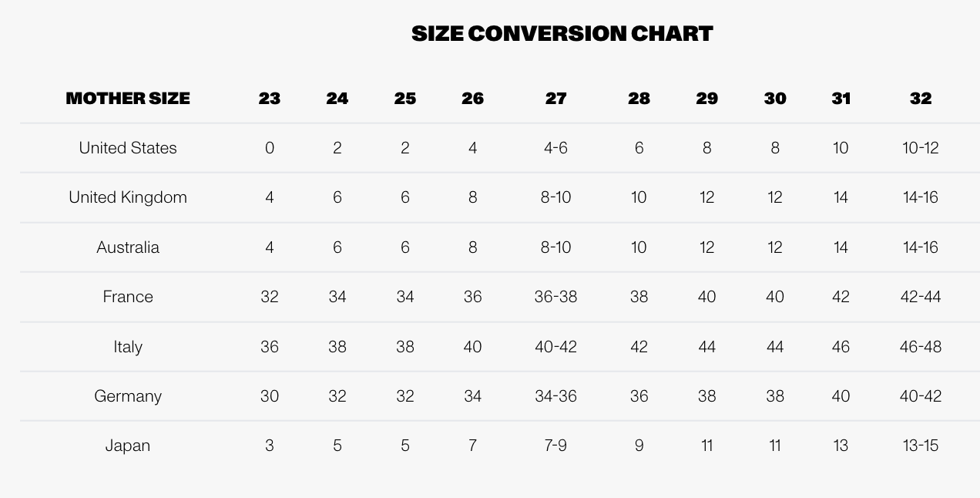Click the mother size 23 column header

(270, 99)
